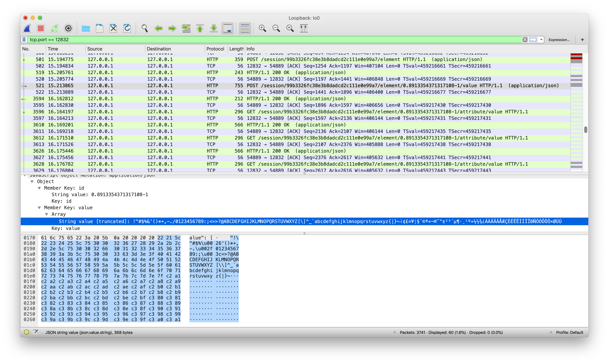Collapse the Object tree node
This screenshot has height=364, width=609.
click(x=32, y=181)
